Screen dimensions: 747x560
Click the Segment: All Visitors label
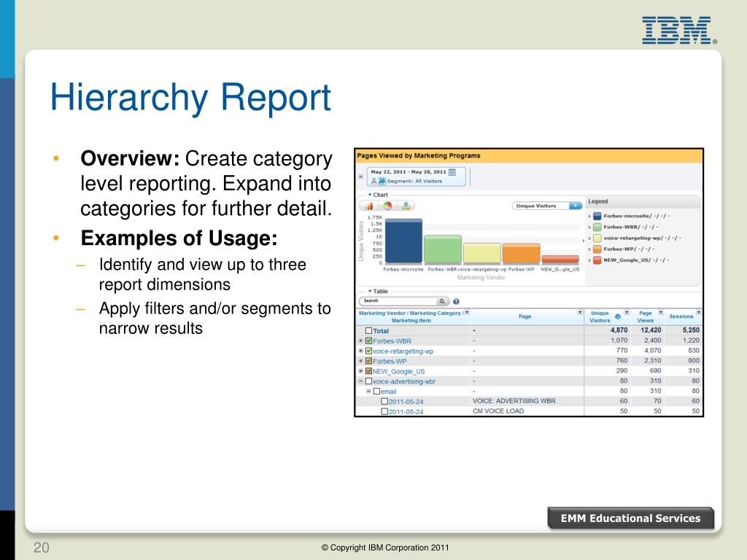(414, 181)
